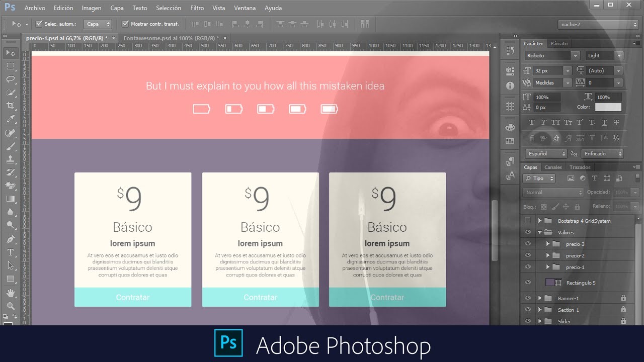Select the Blur tool
The image size is (644, 362).
pos(11,212)
